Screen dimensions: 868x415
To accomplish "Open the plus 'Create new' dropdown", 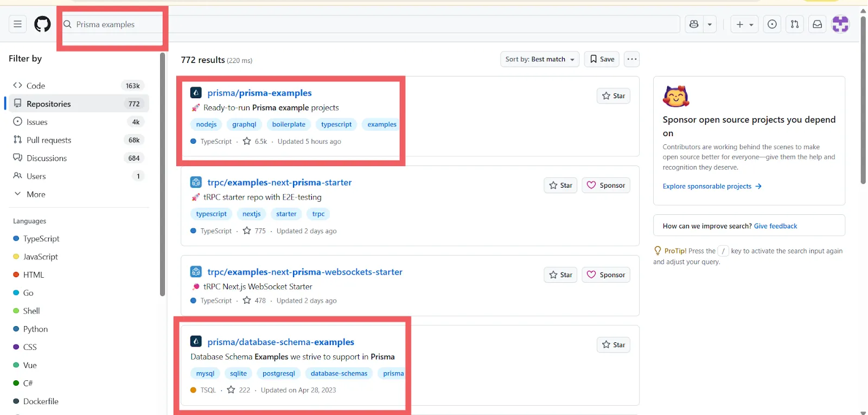I will click(x=744, y=24).
